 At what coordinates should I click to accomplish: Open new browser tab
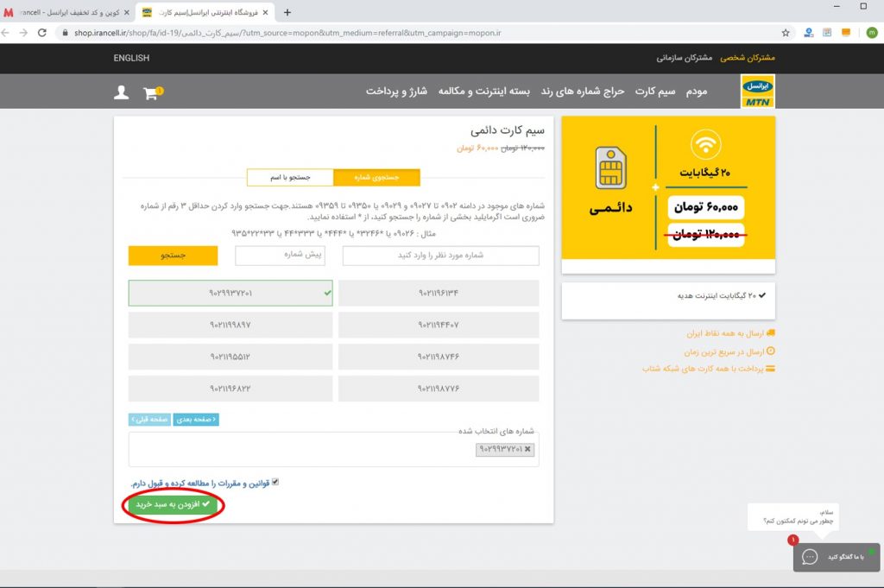pos(287,12)
